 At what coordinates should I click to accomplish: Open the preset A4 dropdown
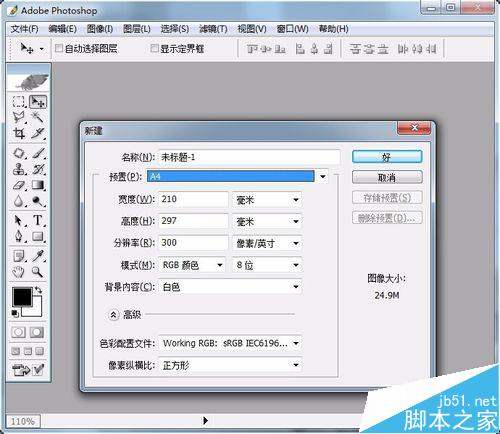[322, 177]
